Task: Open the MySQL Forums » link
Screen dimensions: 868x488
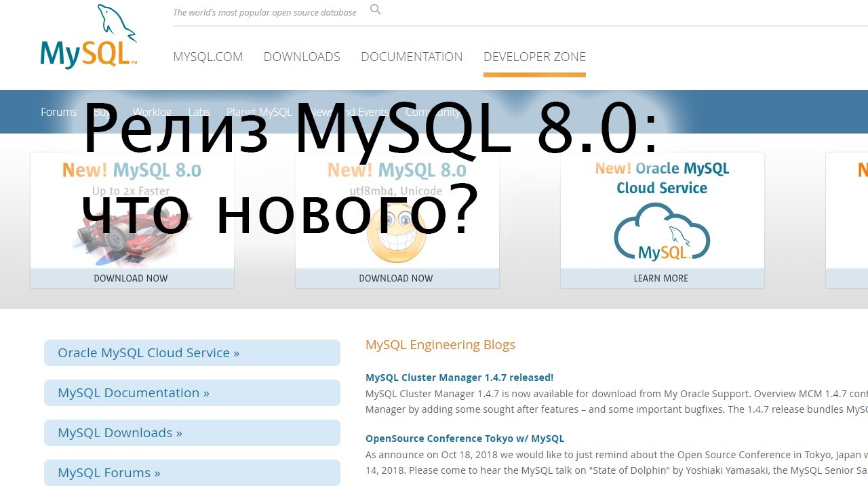Action: pos(192,472)
